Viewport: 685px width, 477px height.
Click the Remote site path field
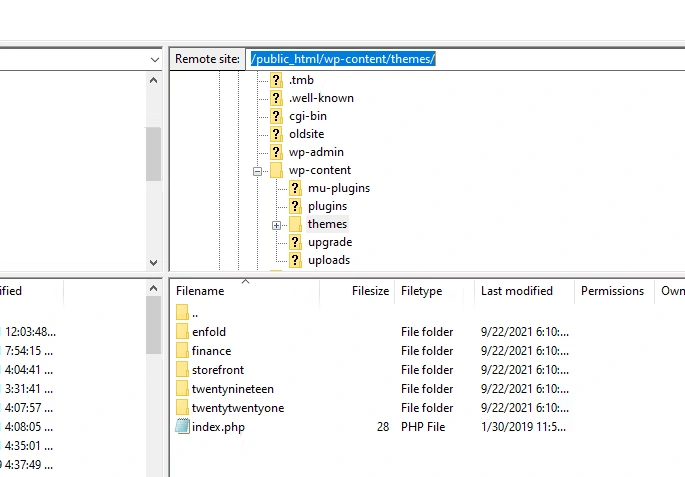[460, 59]
